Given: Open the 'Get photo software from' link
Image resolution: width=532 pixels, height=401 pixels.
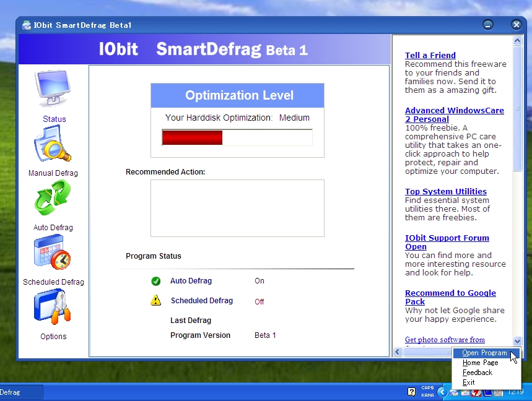Looking at the screenshot, I should [x=445, y=340].
